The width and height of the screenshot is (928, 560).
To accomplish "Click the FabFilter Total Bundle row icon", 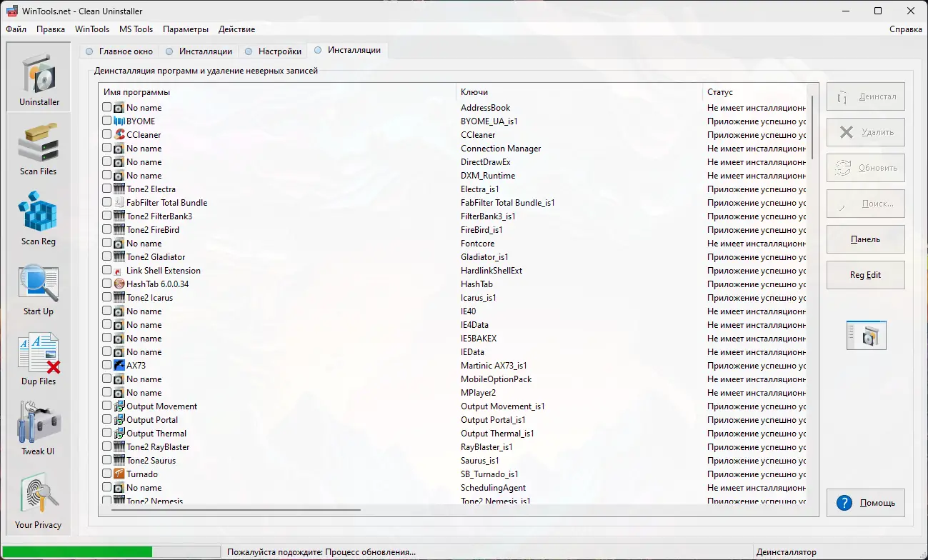I will [119, 203].
